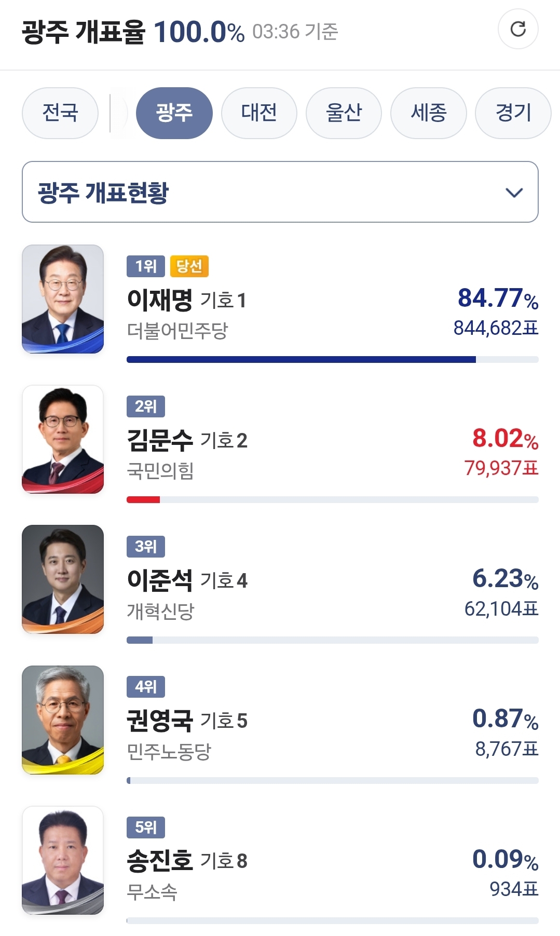Screen dimensions: 560x936
Task: Click the refresh icon button
Action: click(x=517, y=29)
